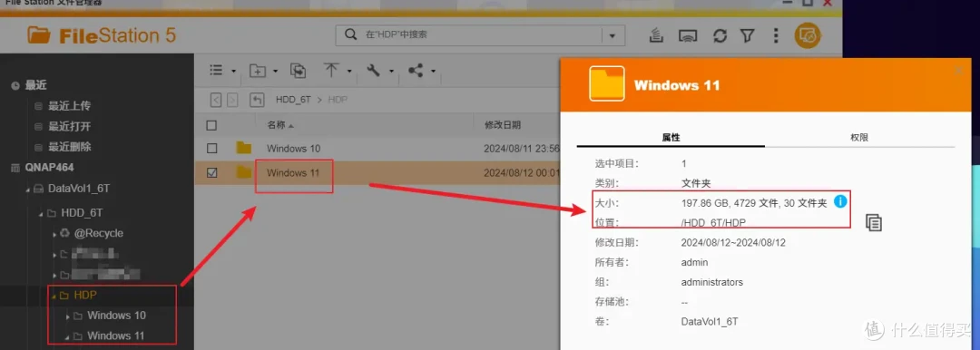Open the smart file filter funnel icon
This screenshot has width=980, height=350.
pyautogui.click(x=747, y=35)
